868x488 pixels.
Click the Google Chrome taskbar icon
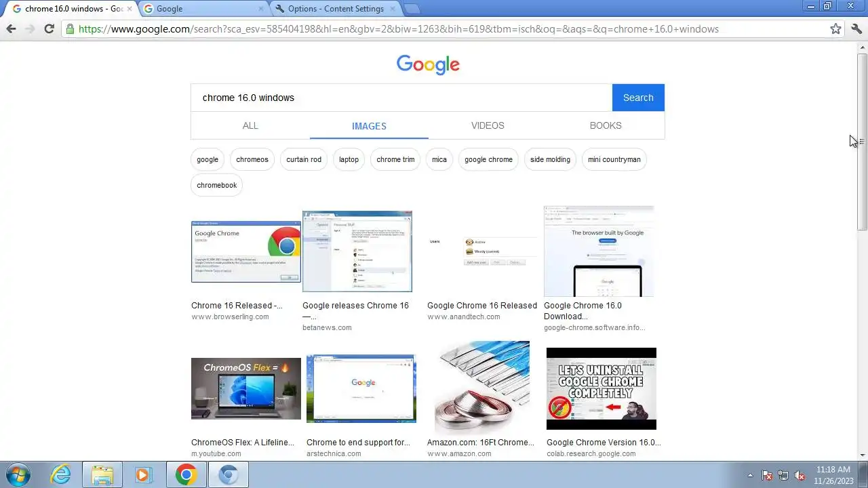pos(186,474)
